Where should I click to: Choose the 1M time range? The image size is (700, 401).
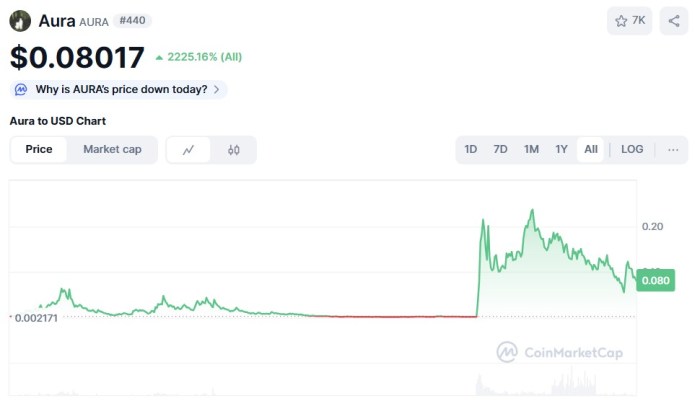click(x=531, y=150)
